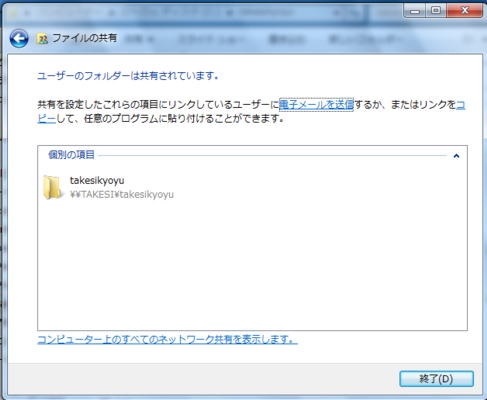This screenshot has height=400, width=487.
Task: Maximize the File Sharing window
Action: [436, 10]
